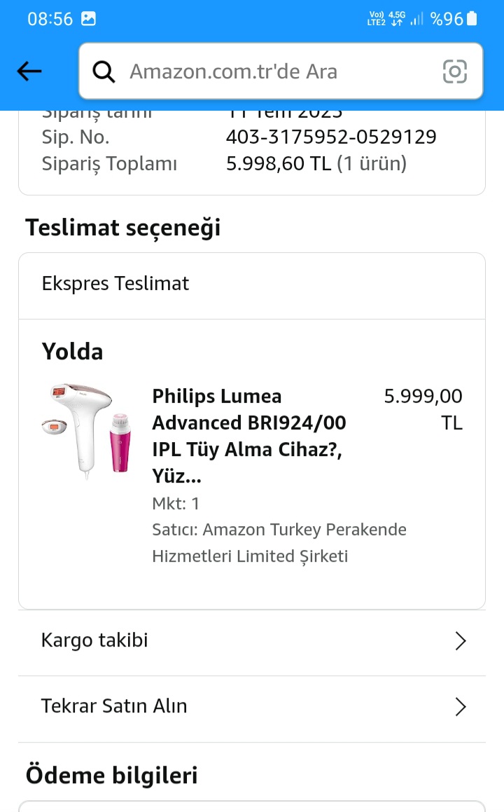Tap the back arrow icon
The height and width of the screenshot is (812, 504).
[x=29, y=71]
